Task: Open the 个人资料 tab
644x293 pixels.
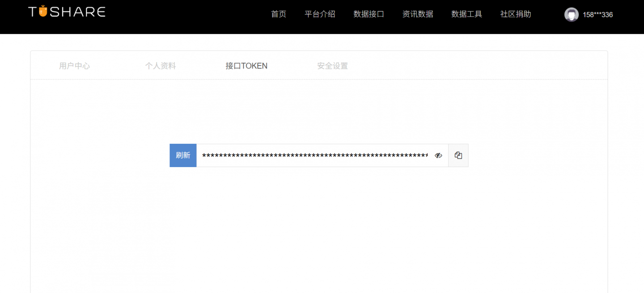Action: coord(161,66)
